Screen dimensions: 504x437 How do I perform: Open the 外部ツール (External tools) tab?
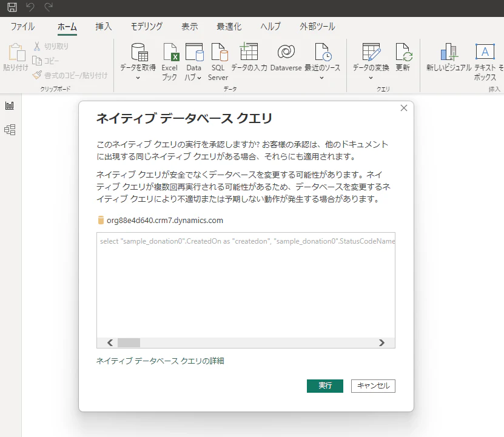pos(317,26)
